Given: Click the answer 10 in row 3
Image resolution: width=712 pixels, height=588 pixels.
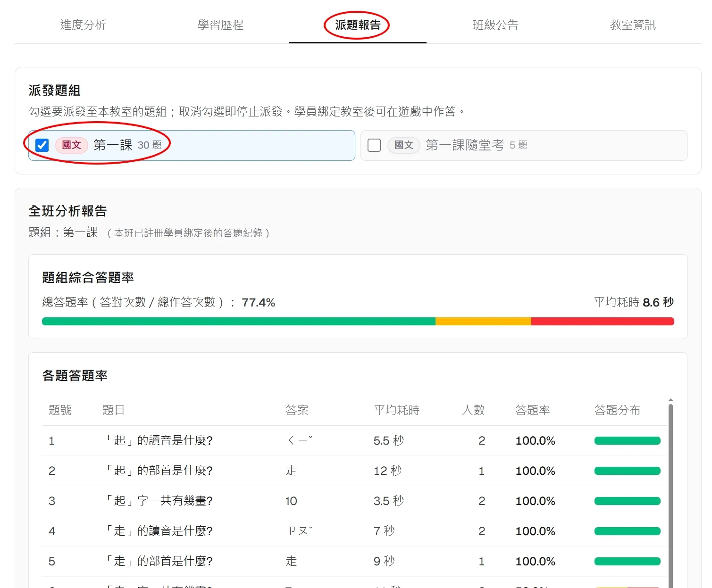Looking at the screenshot, I should (x=291, y=501).
